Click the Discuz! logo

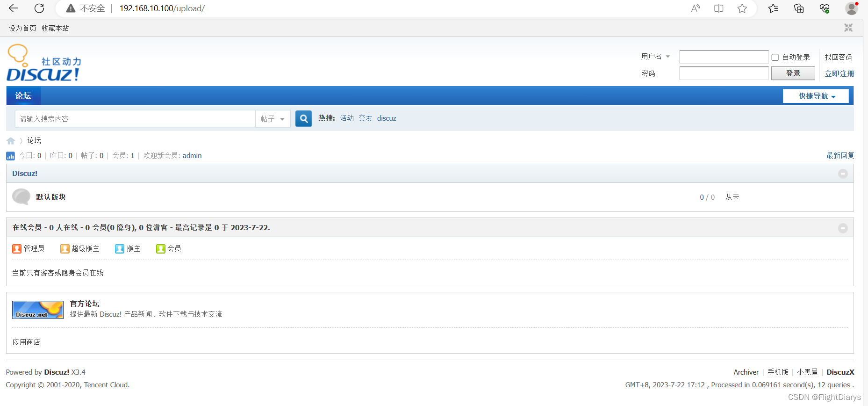point(44,63)
